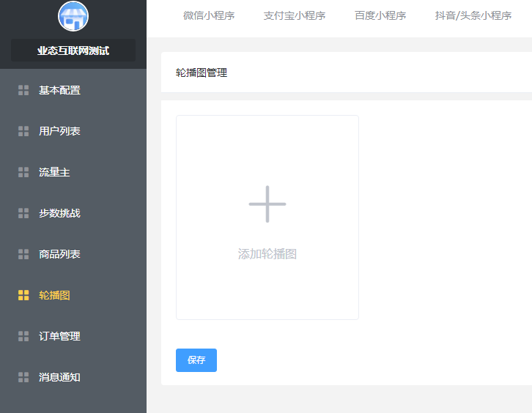The height and width of the screenshot is (413, 532).
Task: Click the 业态互联网测试 title button
Action: pyautogui.click(x=73, y=51)
